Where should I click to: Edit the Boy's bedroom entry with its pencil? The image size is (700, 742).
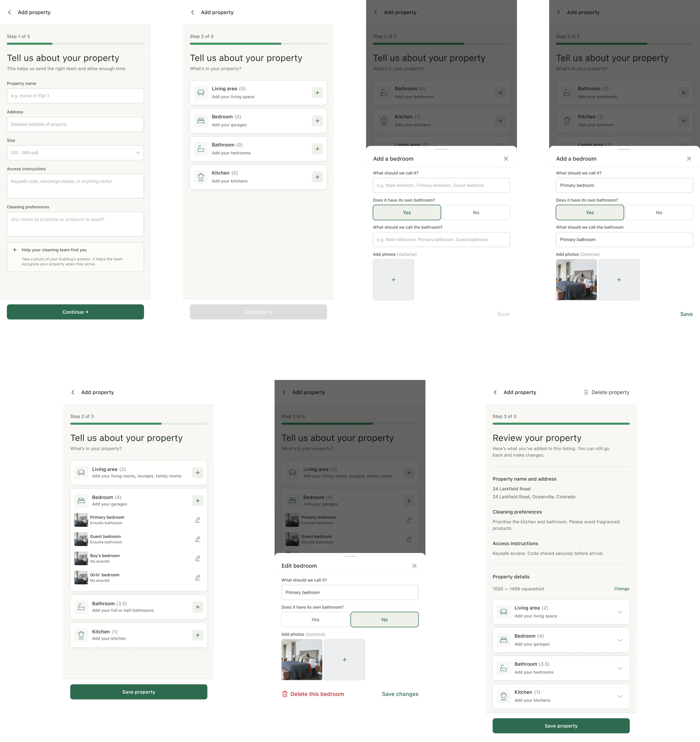[198, 558]
